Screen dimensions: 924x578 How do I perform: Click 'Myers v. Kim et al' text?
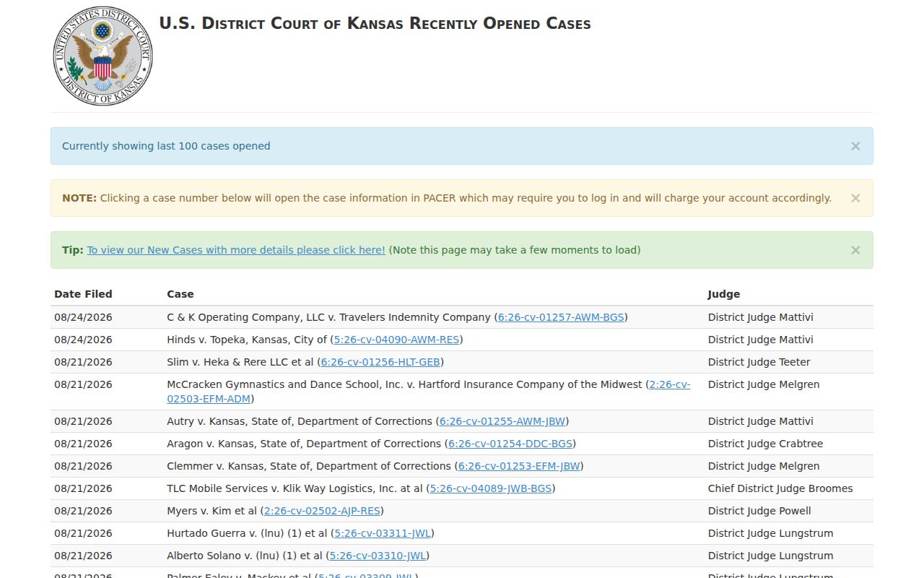pos(212,511)
